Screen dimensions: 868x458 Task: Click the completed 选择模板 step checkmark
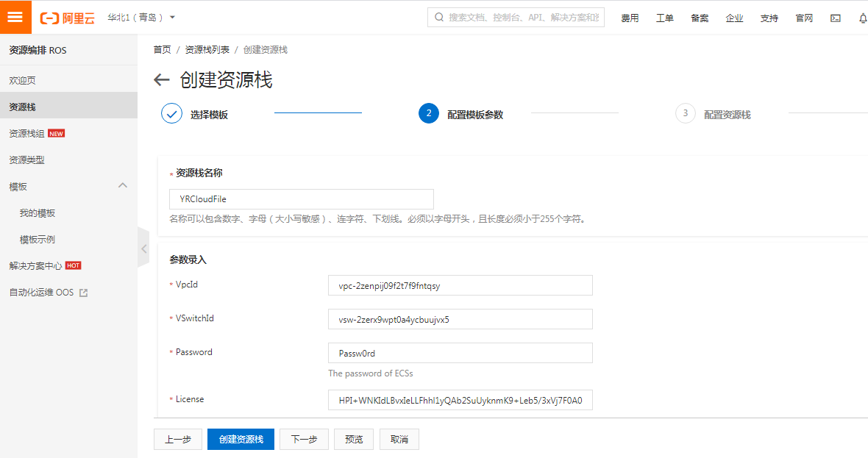click(171, 113)
